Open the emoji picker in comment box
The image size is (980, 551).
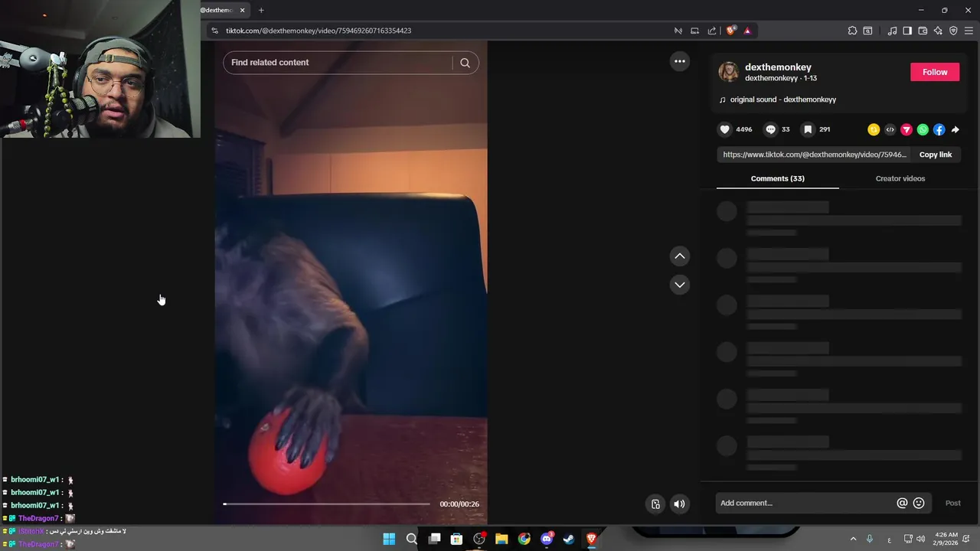click(x=919, y=503)
